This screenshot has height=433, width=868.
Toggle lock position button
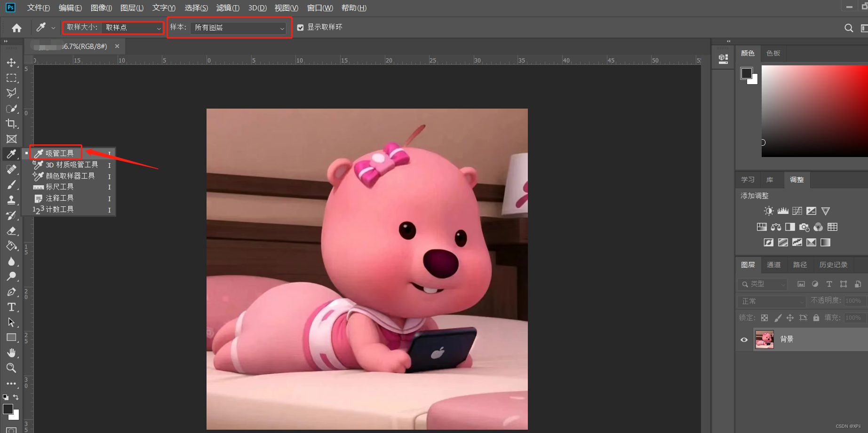tap(790, 318)
